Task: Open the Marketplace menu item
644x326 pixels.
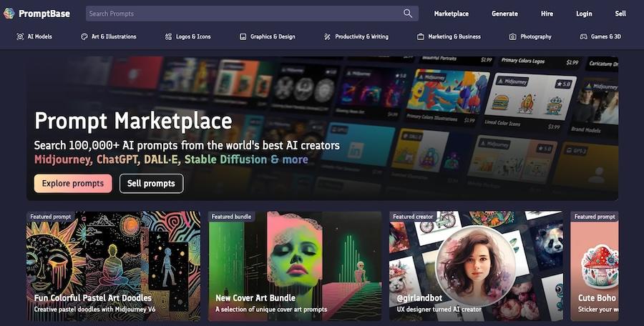Action: [x=452, y=14]
